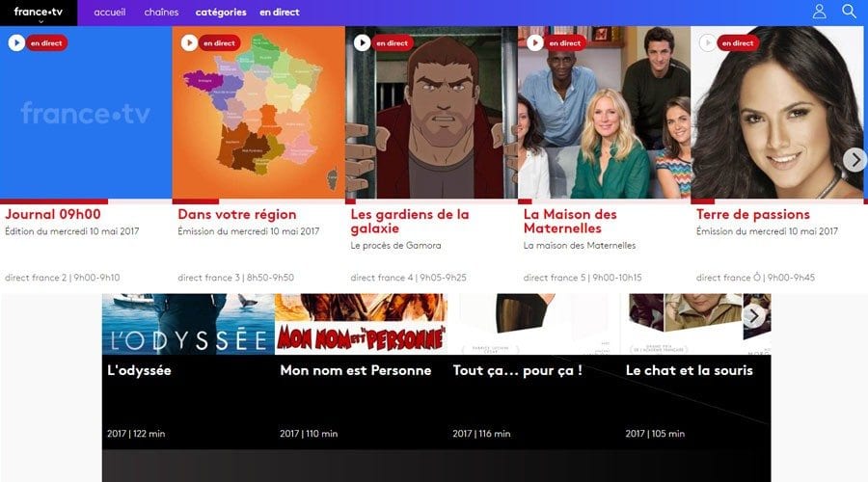Click Terre de passions progress bar
The width and height of the screenshot is (868, 482).
pyautogui.click(x=702, y=201)
